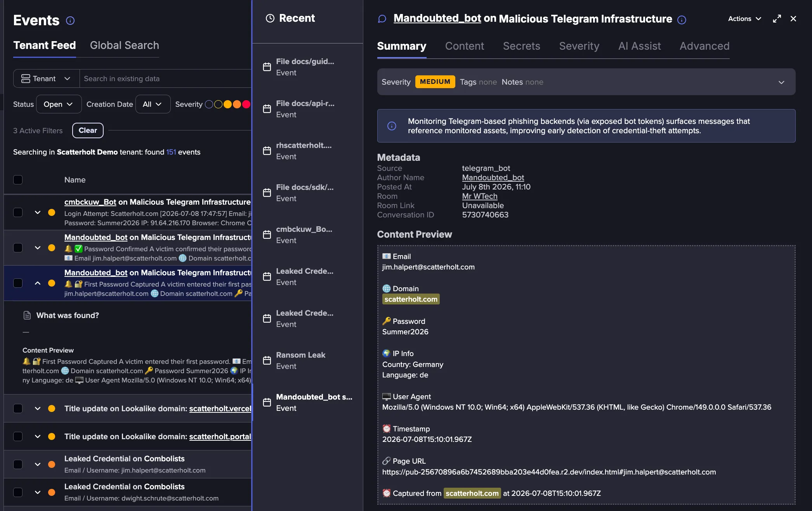Image resolution: width=812 pixels, height=511 pixels.
Task: Open the Status Open dropdown
Action: (59, 104)
